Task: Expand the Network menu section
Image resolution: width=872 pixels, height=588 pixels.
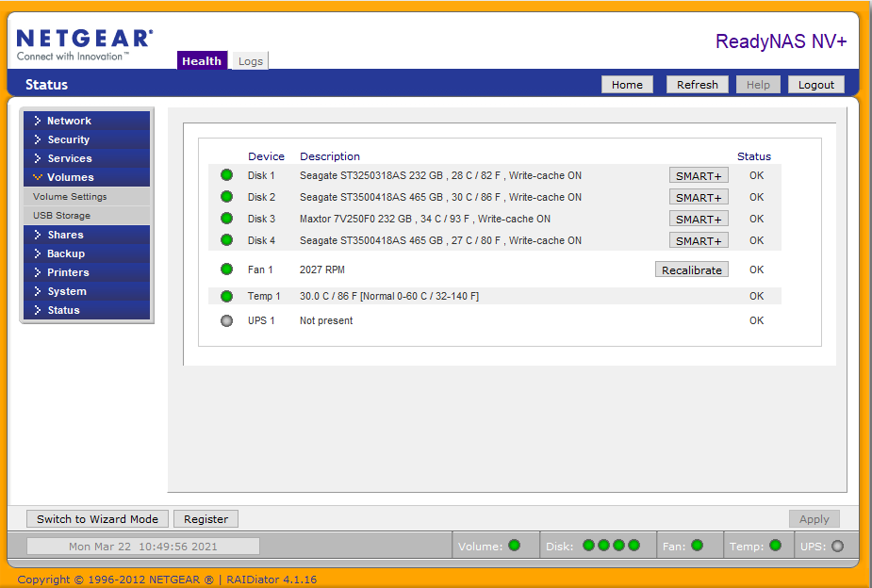Action: click(x=69, y=121)
